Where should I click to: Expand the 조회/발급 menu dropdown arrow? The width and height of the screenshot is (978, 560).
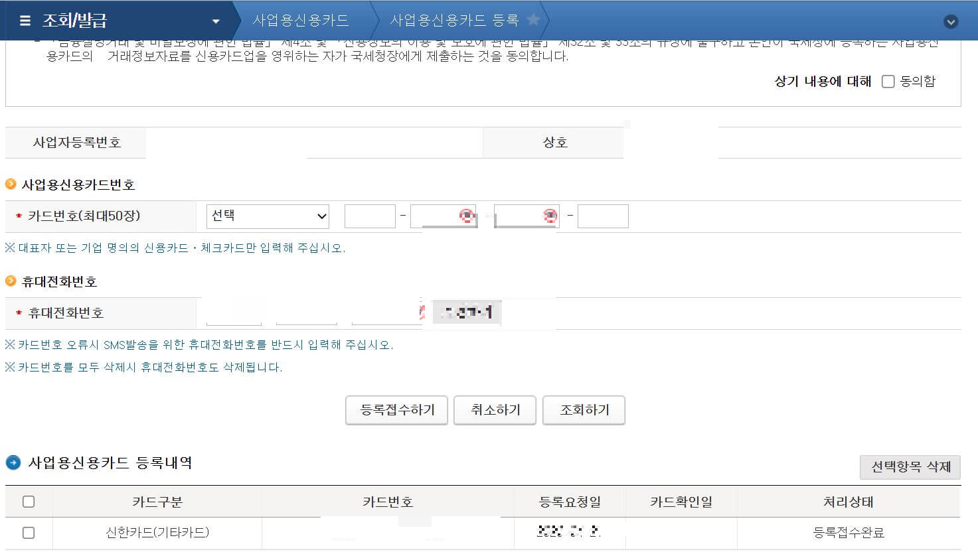pyautogui.click(x=216, y=21)
